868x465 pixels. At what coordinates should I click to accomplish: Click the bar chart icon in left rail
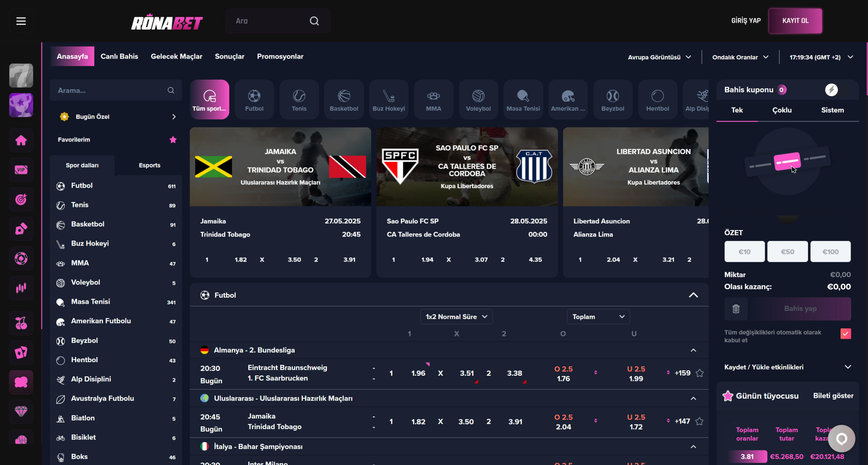(21, 288)
